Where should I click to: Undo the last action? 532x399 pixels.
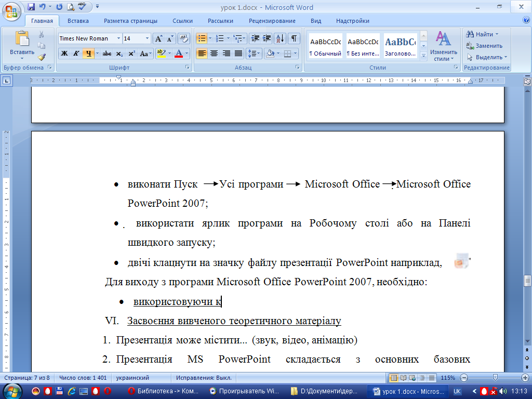pos(42,6)
